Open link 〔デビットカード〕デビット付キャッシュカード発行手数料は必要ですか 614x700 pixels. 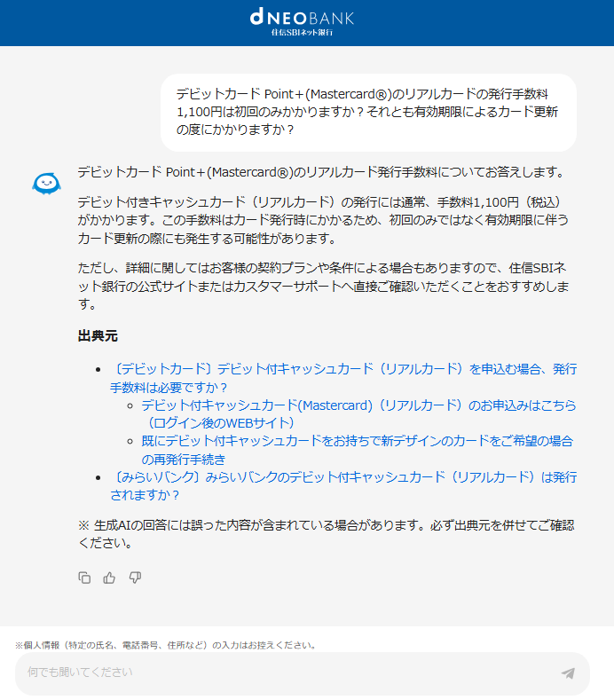pos(343,378)
